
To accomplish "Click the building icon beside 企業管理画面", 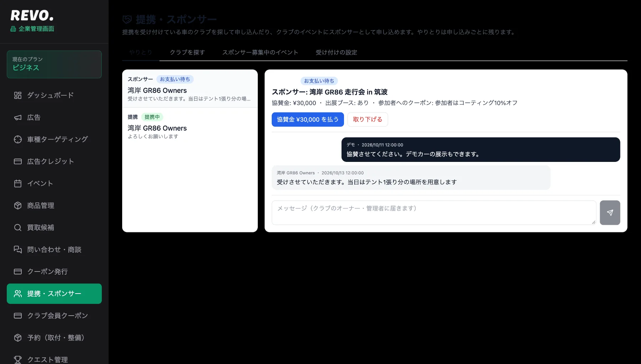I will coord(13,29).
